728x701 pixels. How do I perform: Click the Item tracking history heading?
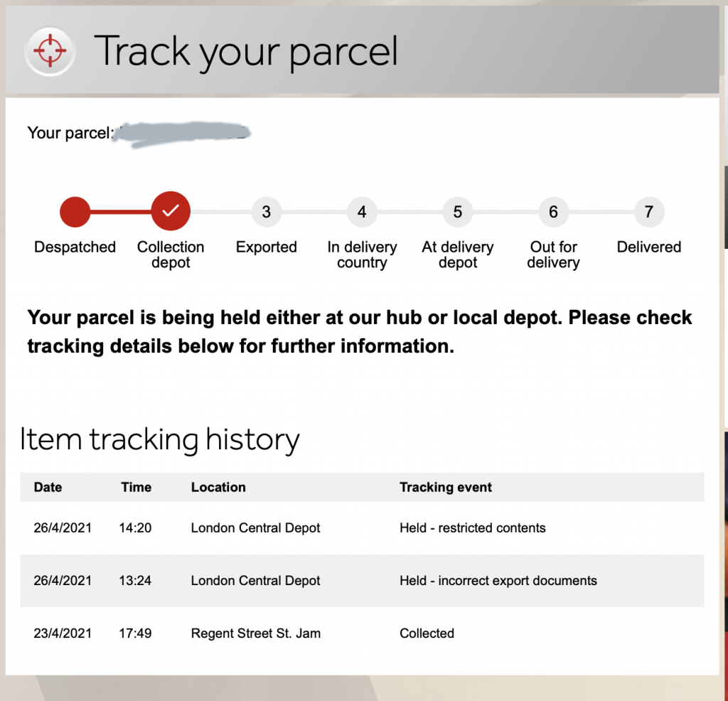[x=160, y=439]
